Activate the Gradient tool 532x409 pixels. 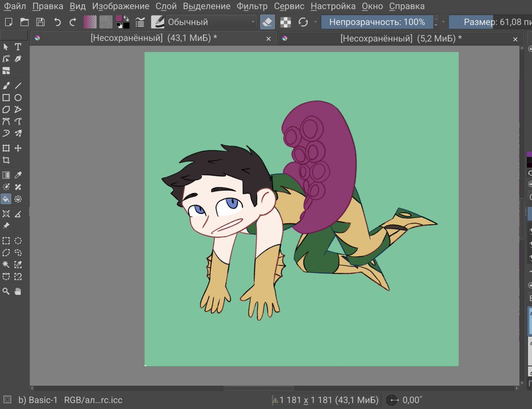[6, 175]
